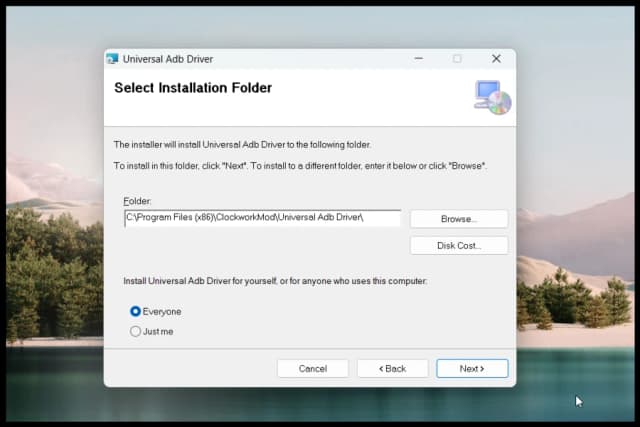The width and height of the screenshot is (640, 427).
Task: Choose the Just me radio option
Action: pos(152,331)
